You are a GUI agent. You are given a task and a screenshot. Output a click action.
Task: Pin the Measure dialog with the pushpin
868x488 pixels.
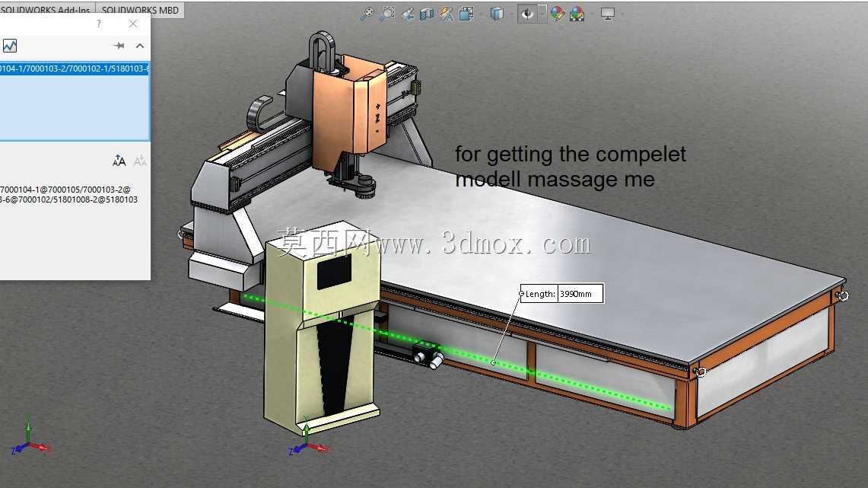(119, 46)
